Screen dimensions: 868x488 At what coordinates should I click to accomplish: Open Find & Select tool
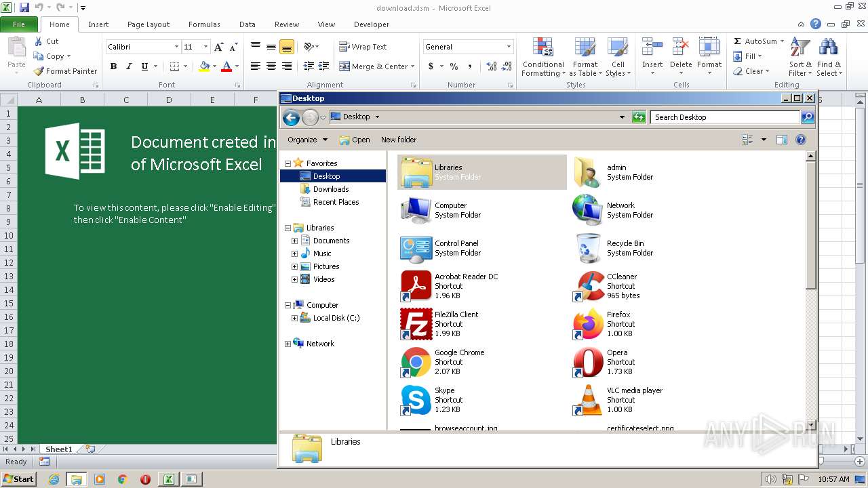point(829,57)
